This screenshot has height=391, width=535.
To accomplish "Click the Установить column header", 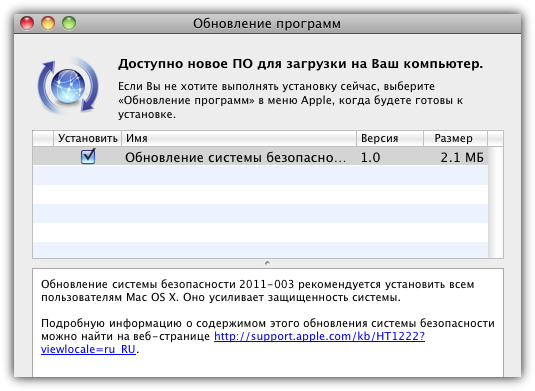I will click(87, 138).
